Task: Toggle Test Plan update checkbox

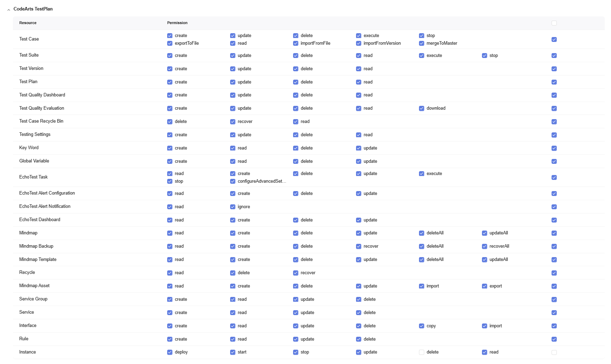Action: [233, 82]
